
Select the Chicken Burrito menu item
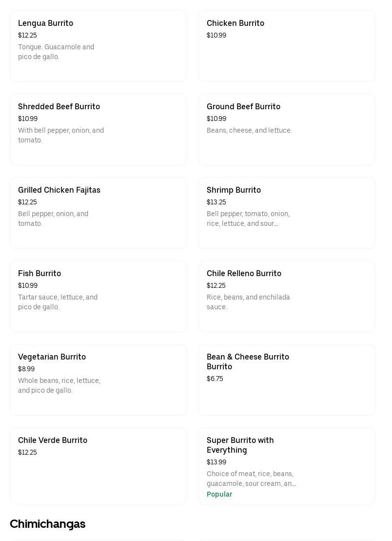(x=287, y=46)
